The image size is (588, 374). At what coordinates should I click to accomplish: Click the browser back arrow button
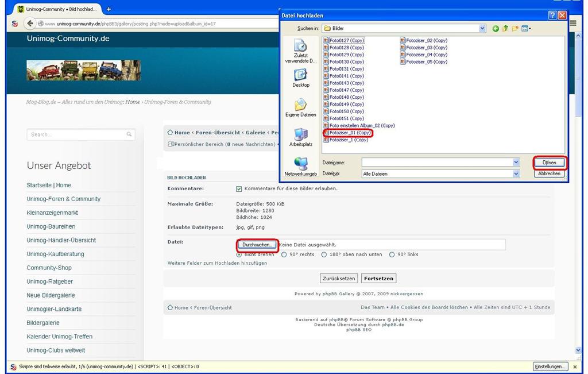coord(29,24)
